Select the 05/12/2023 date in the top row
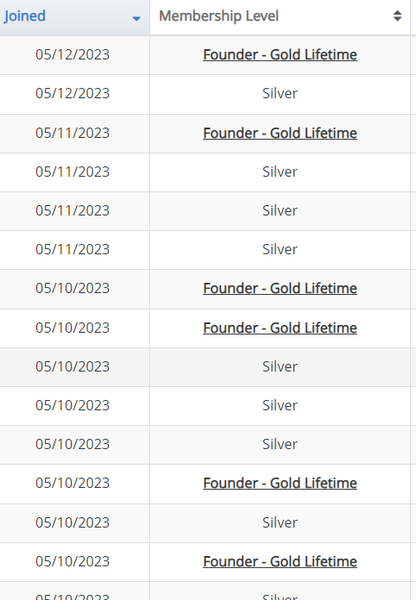Viewport: 416px width, 600px height. coord(72,54)
